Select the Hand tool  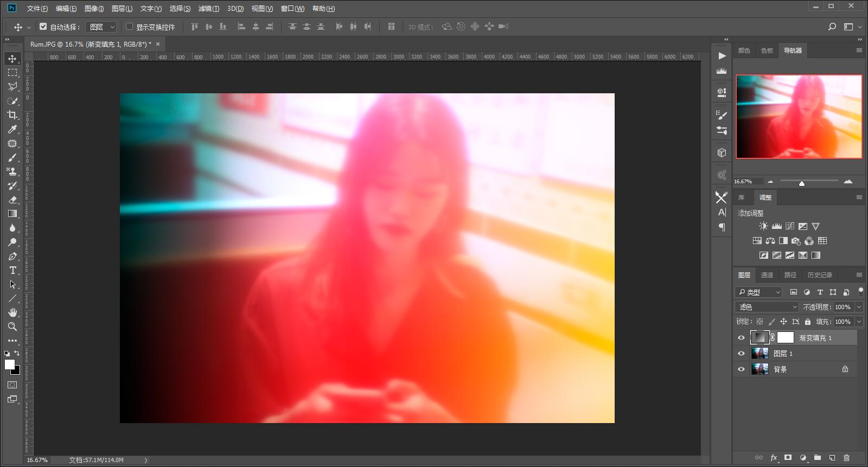pos(12,312)
